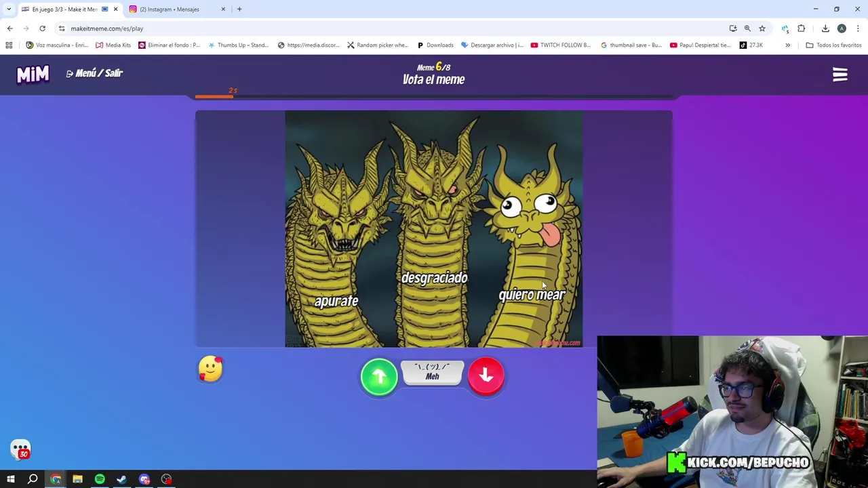Open the Windows Start menu
Image resolution: width=868 pixels, height=488 pixels.
point(11,479)
